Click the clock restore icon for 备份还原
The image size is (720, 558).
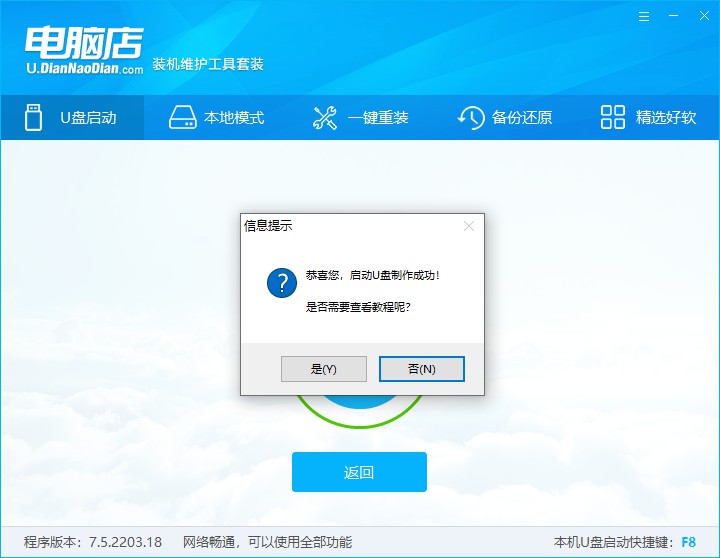click(x=470, y=117)
